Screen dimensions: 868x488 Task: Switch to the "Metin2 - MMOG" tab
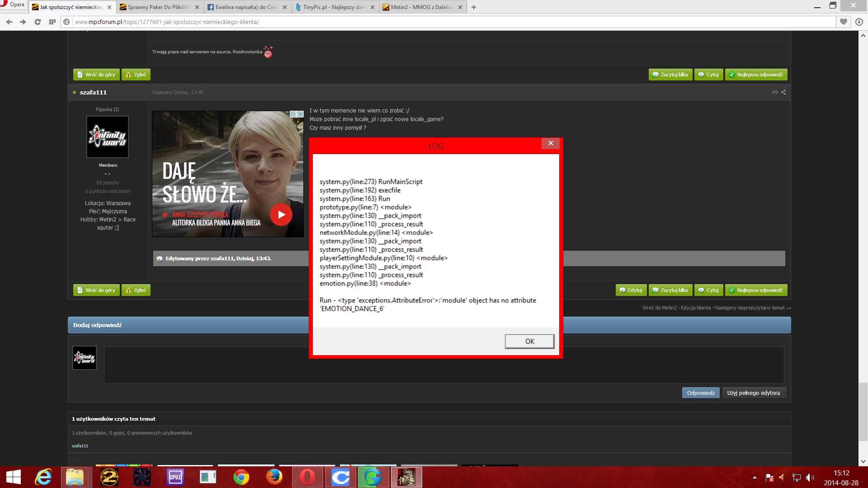(422, 7)
